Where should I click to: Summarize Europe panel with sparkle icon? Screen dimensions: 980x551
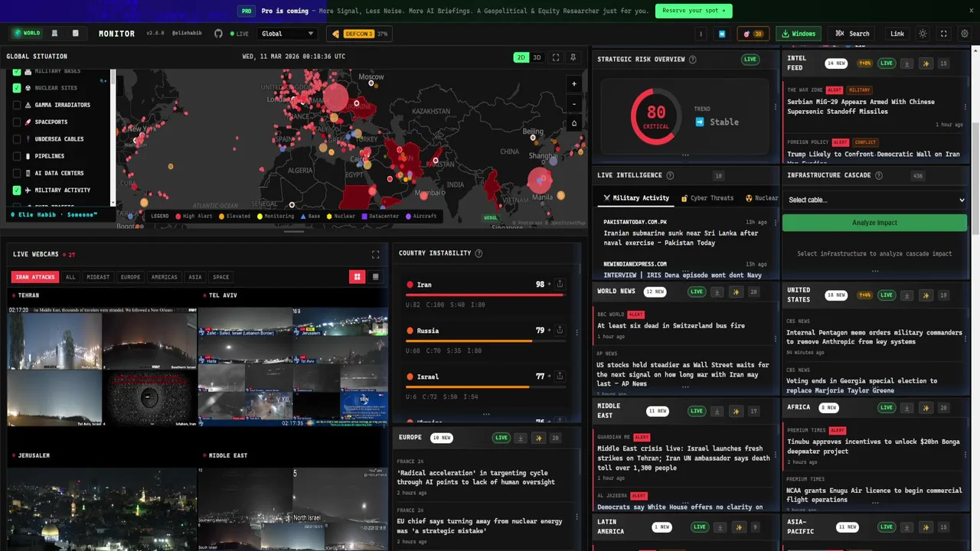(539, 438)
